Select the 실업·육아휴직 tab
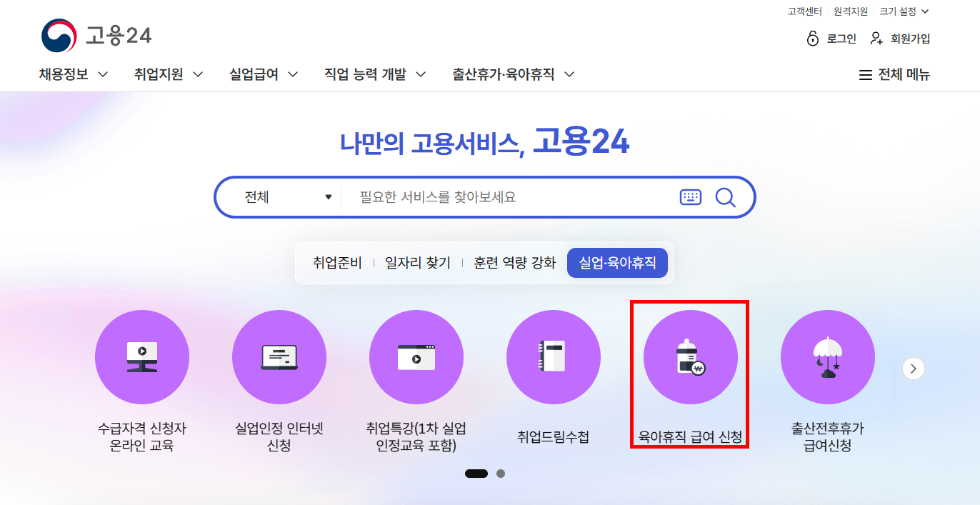Viewport: 980px width, 505px height. [617, 263]
